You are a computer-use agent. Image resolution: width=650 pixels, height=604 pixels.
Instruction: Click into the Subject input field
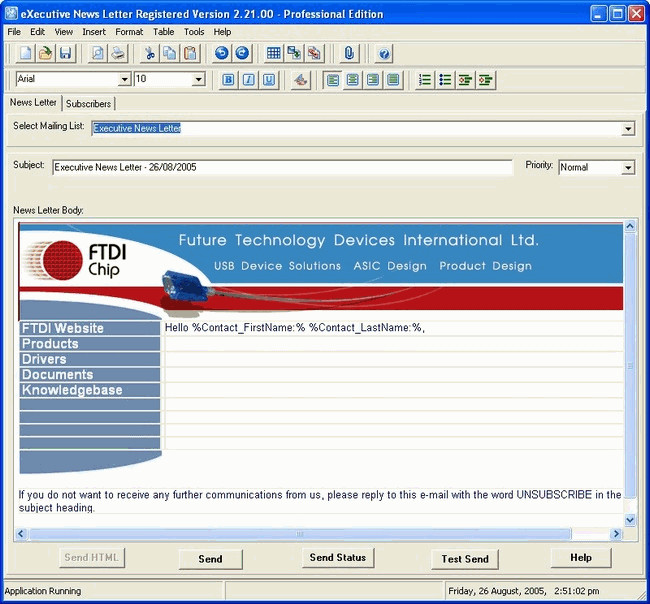(x=282, y=167)
